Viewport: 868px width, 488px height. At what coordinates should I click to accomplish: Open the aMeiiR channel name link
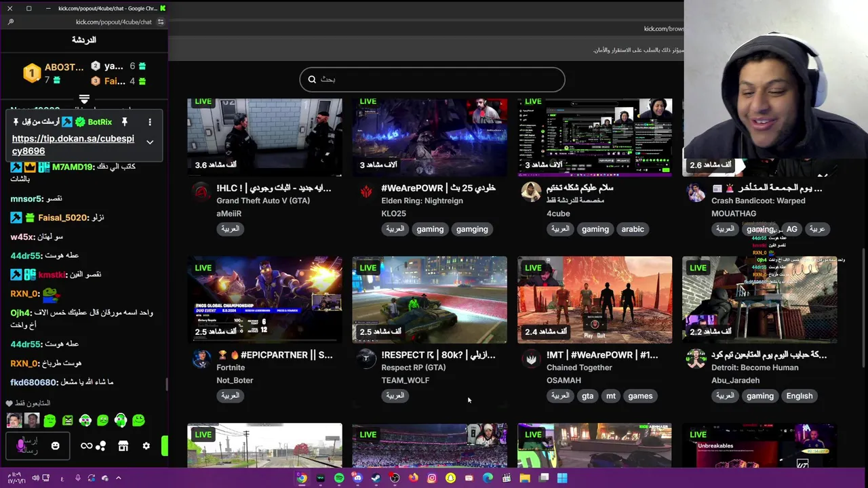pyautogui.click(x=229, y=213)
